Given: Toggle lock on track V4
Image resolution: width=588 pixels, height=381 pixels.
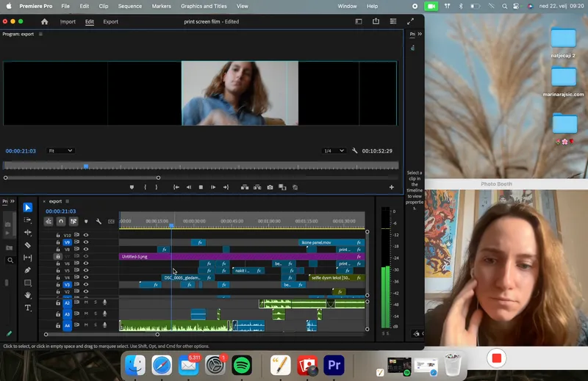Looking at the screenshot, I should 58,277.
